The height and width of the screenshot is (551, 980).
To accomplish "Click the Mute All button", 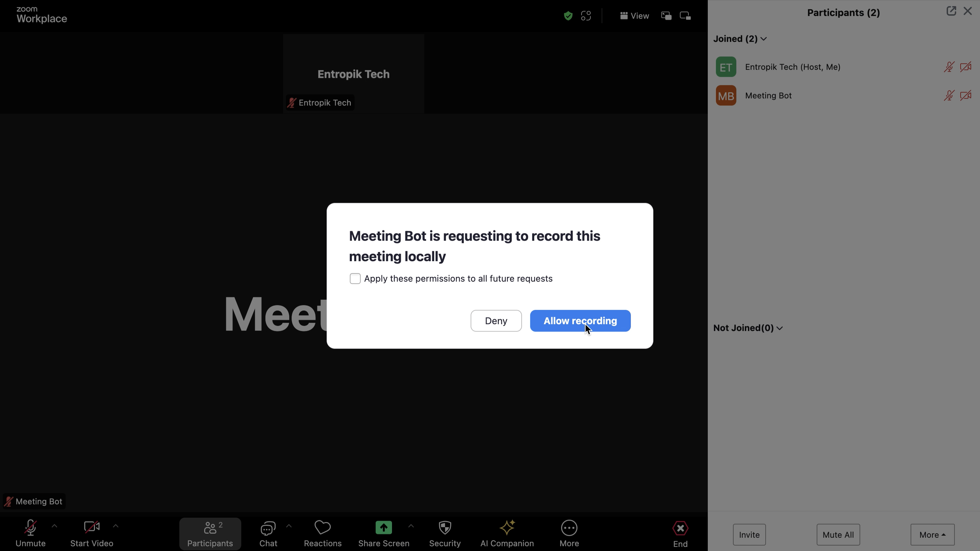I will point(838,535).
